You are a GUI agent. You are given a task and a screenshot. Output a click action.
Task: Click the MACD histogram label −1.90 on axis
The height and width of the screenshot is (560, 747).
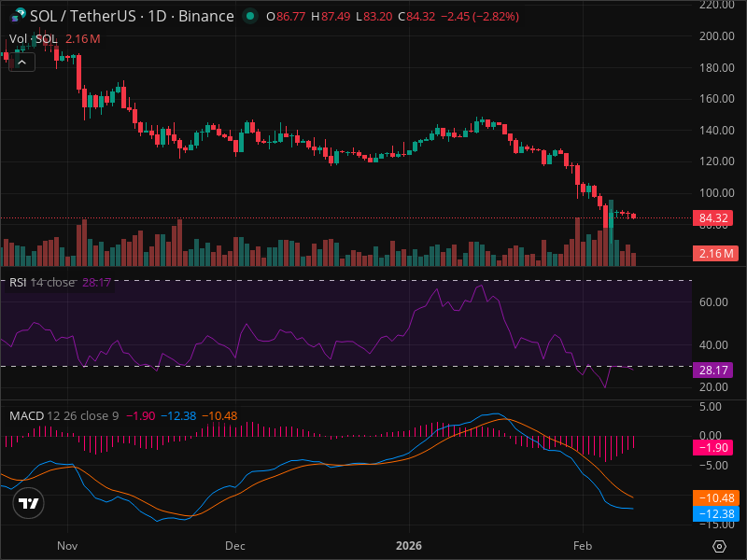coord(713,448)
